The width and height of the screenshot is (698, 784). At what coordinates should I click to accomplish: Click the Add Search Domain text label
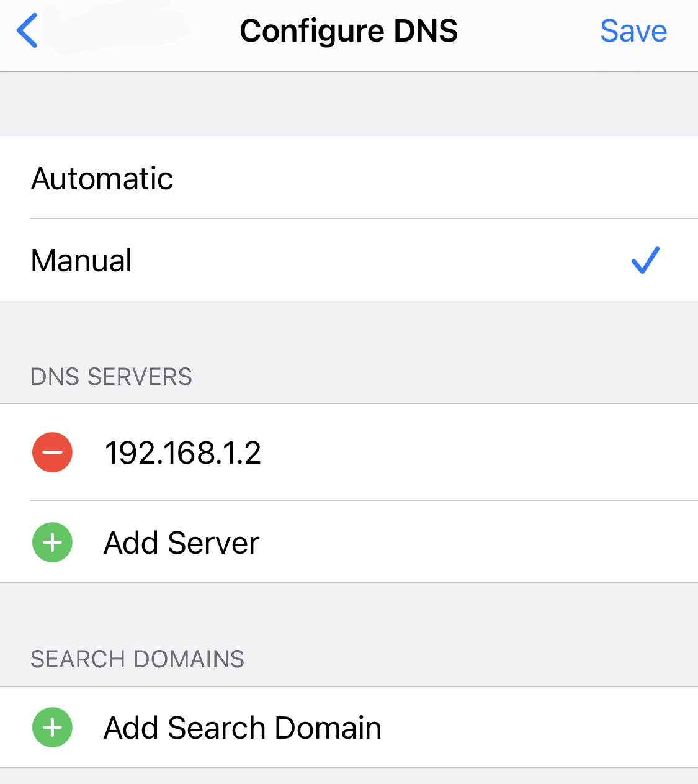243,728
